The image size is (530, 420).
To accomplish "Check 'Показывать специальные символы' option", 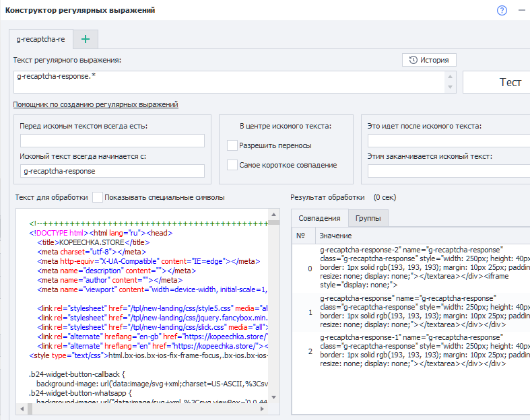I will (98, 197).
